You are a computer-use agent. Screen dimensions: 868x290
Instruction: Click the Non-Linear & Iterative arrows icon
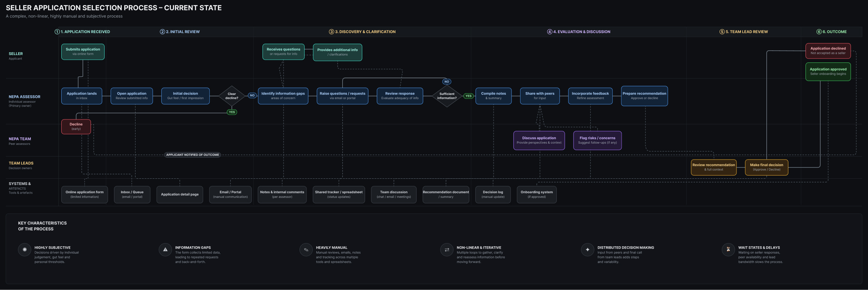[447, 249]
